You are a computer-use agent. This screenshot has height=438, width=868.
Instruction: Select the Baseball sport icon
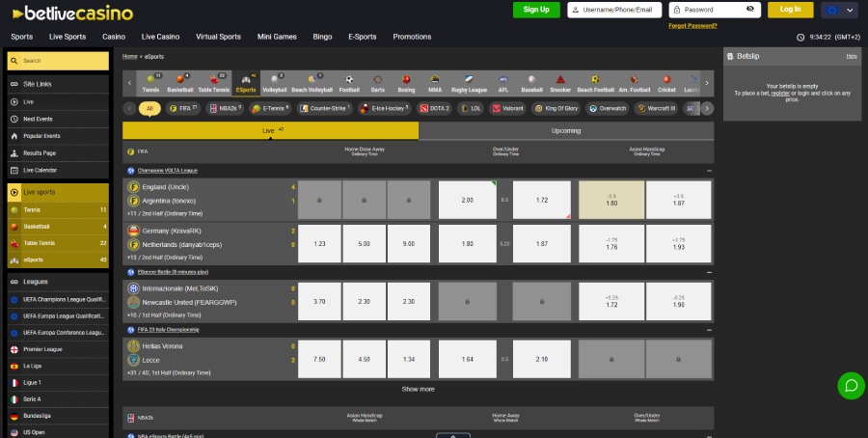click(x=531, y=83)
